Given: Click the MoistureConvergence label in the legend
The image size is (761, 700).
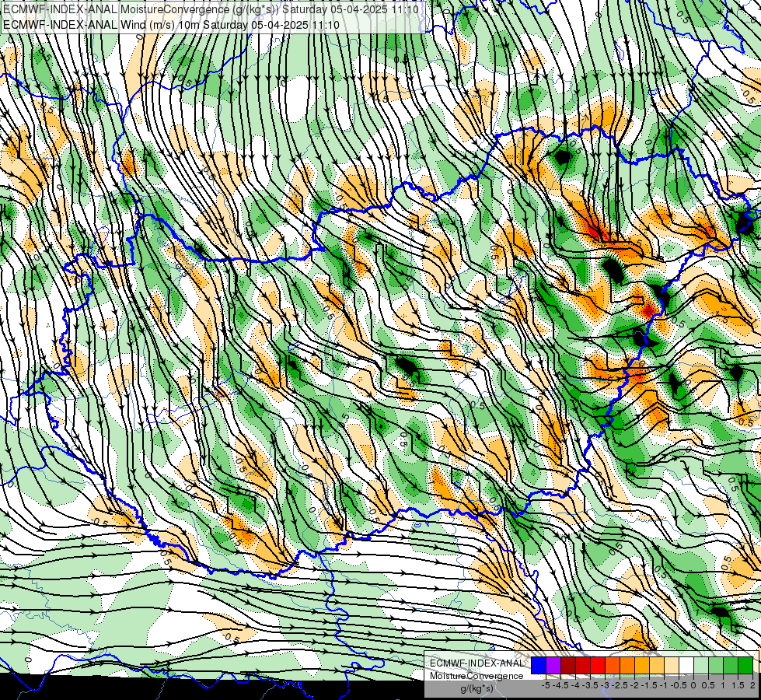Looking at the screenshot, I should coord(476,676).
